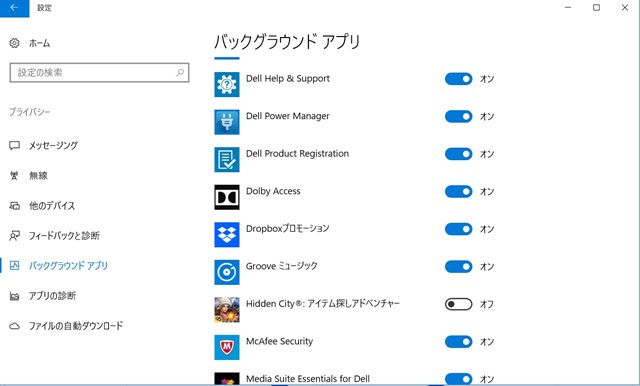Minimize the settings window
The height and width of the screenshot is (386, 640).
tap(568, 8)
